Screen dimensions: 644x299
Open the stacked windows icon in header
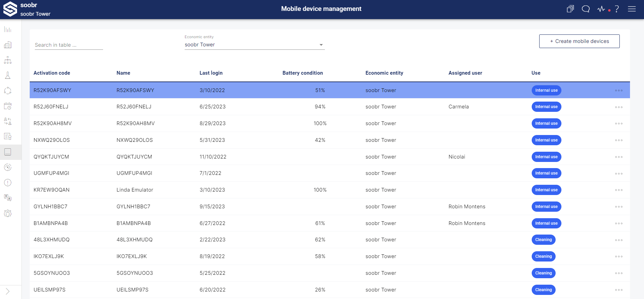tap(570, 9)
